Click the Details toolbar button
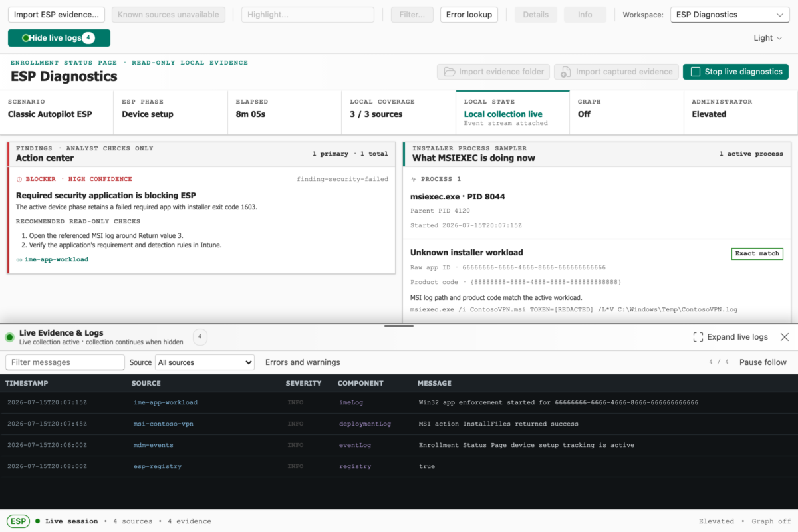798x532 pixels. 536,15
